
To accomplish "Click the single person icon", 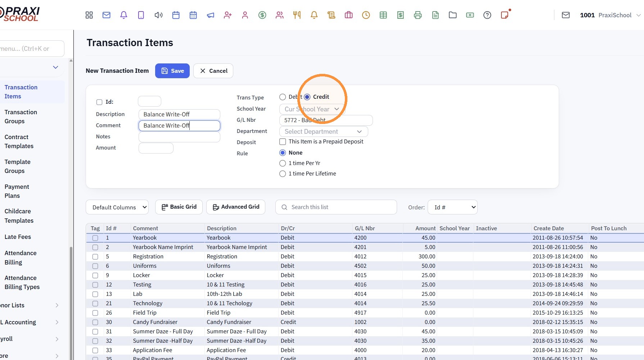I will (x=245, y=15).
